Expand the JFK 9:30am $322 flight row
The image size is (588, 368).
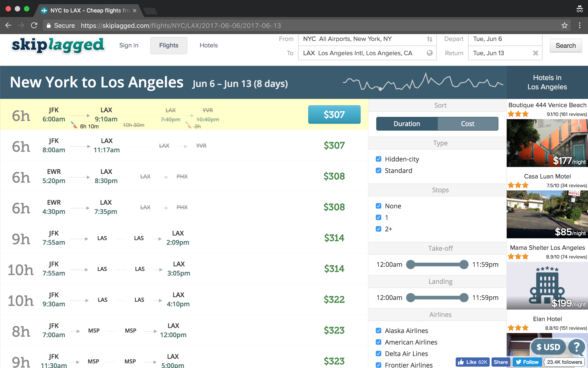184,299
